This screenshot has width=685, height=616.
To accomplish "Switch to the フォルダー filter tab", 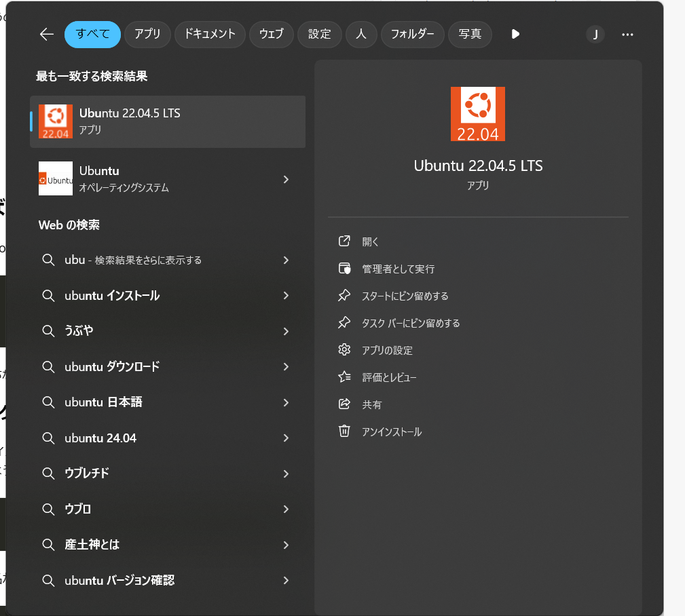I will click(412, 34).
